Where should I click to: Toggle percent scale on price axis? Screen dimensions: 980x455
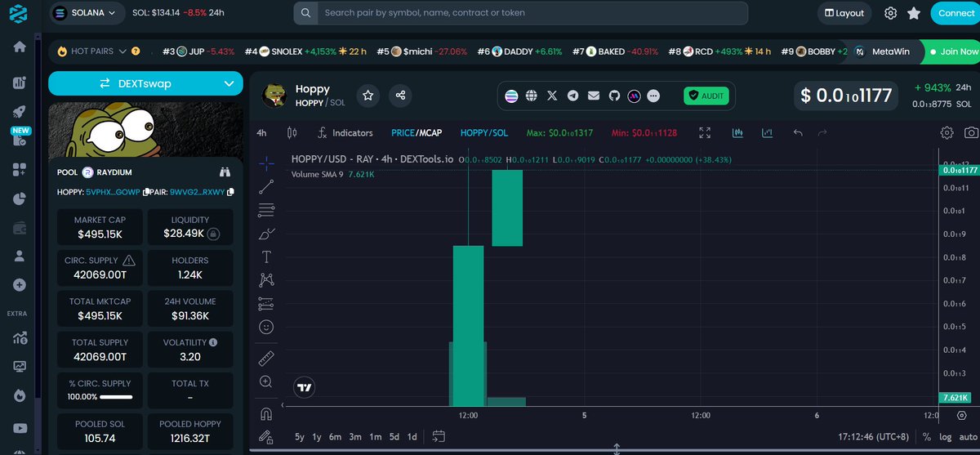(x=927, y=436)
